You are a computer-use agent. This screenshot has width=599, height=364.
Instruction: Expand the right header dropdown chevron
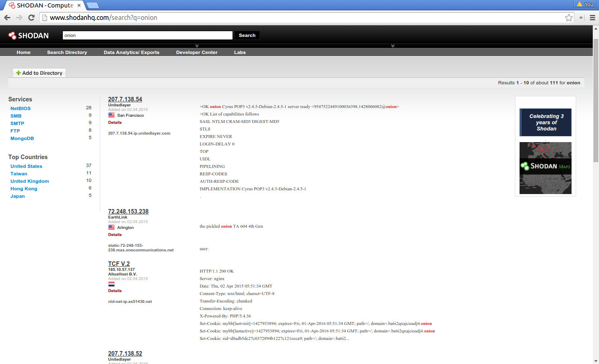pos(393,46)
